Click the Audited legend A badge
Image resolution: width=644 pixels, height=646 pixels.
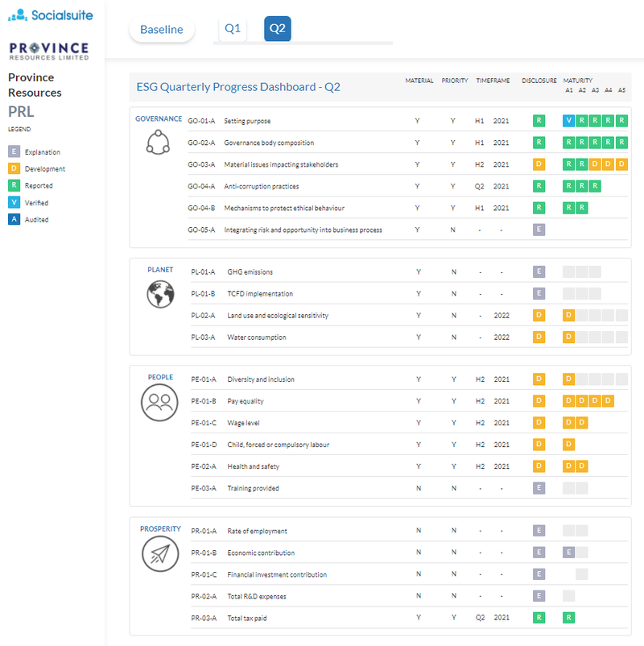pos(14,219)
